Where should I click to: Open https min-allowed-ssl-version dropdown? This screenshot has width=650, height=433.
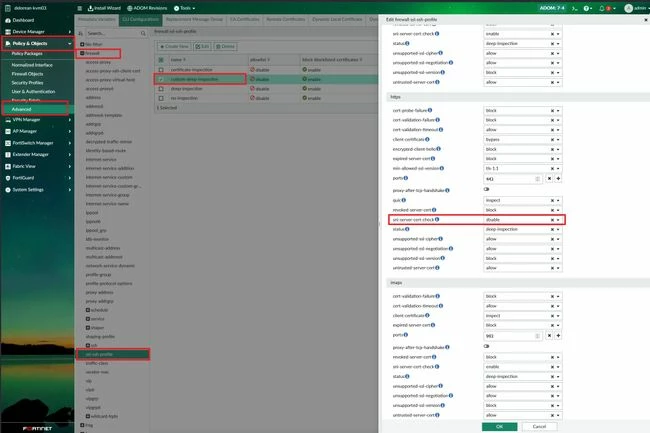[523, 169]
